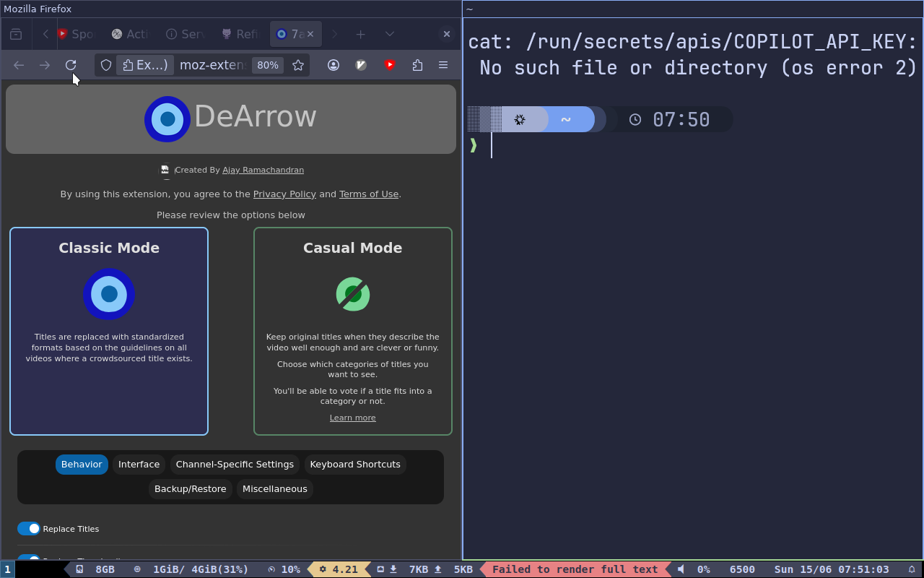
Task: Click the 07:50 clock in terminal prompt
Action: pos(671,119)
